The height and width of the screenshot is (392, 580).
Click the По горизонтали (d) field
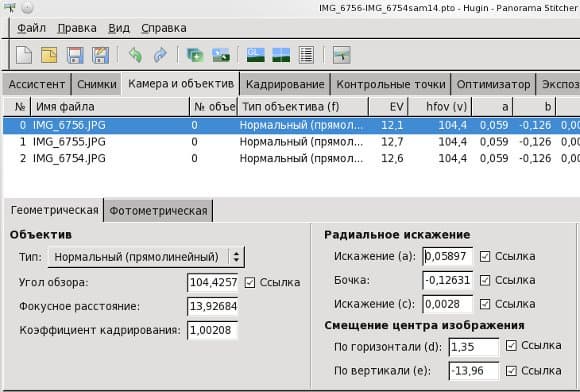pos(474,347)
